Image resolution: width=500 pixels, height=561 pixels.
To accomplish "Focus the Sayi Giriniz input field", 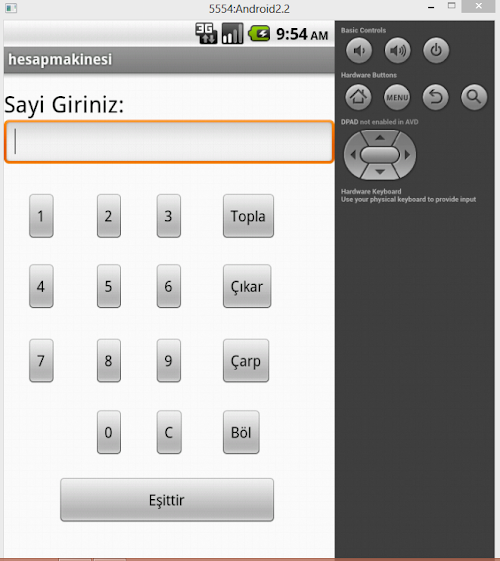I will point(169,142).
